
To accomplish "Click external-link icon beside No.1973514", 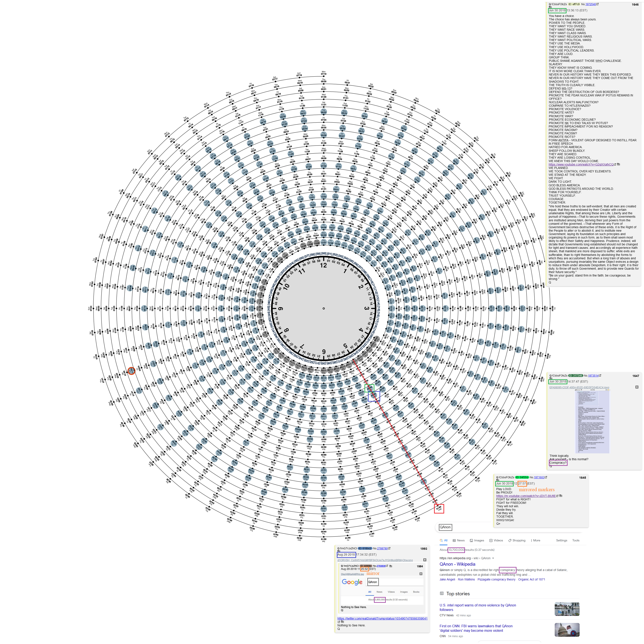I will point(600,376).
